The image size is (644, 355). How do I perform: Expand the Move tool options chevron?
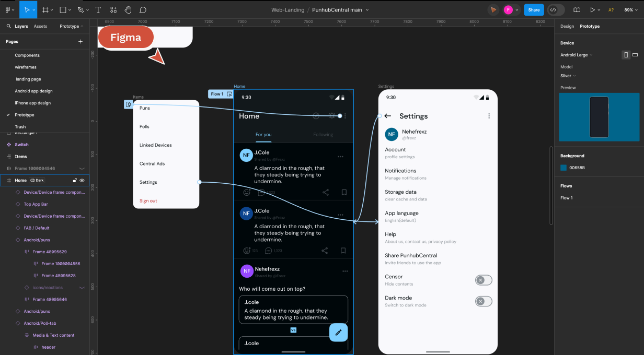pos(34,9)
